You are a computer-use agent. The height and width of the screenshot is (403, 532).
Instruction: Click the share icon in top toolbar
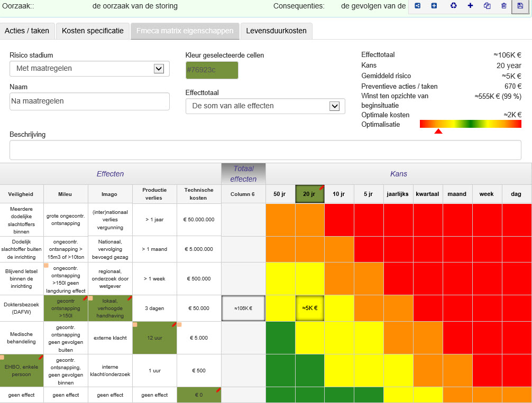(418, 6)
